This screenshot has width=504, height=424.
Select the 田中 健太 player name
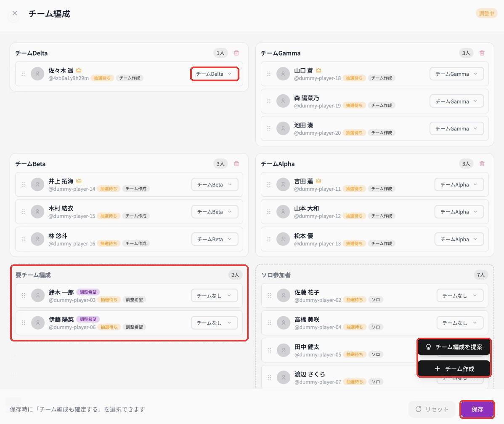click(307, 347)
